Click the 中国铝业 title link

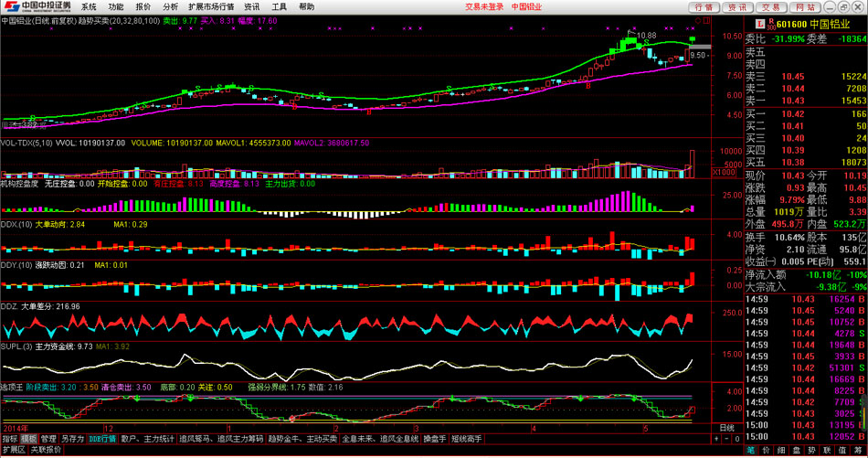(x=526, y=6)
